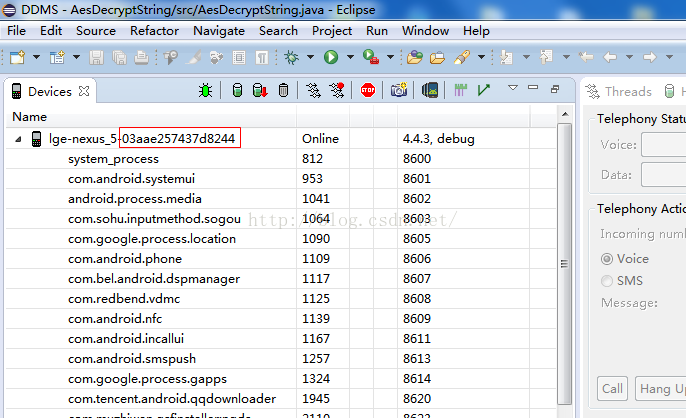Click the Hang Up button
This screenshot has width=686, height=418.
(661, 389)
